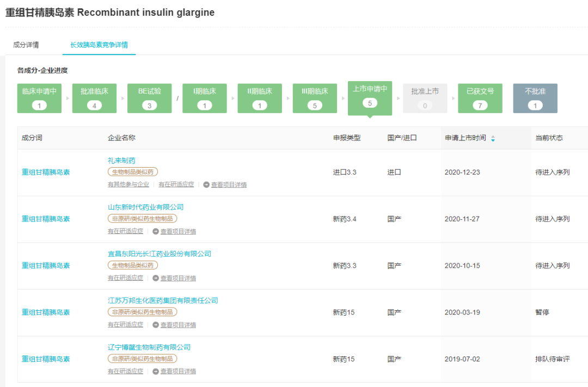Click arrow icon for 江苏万邦生化 project details

click(x=156, y=325)
